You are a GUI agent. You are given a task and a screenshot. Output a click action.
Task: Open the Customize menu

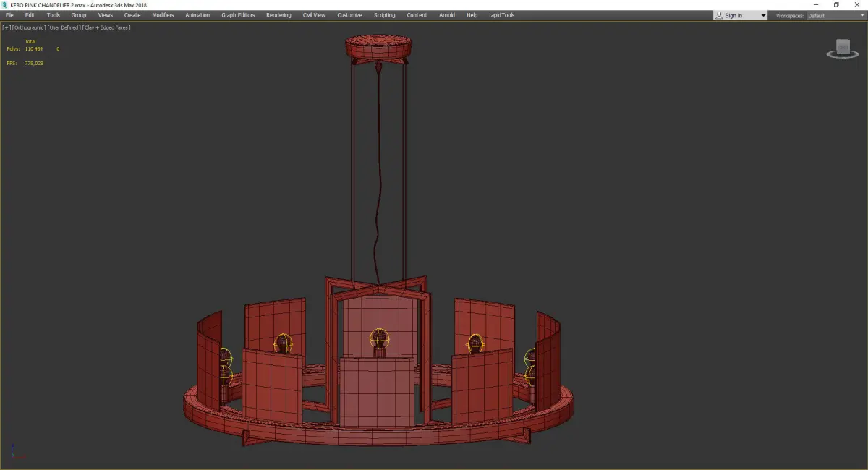click(349, 15)
